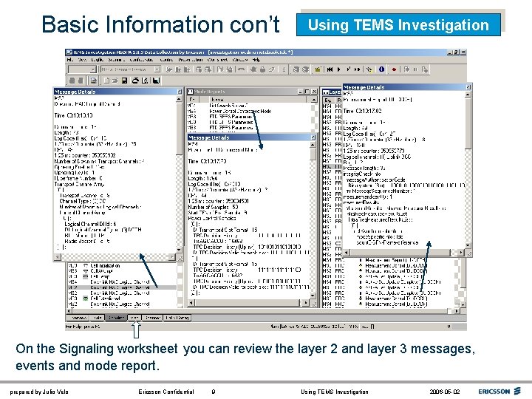The width and height of the screenshot is (532, 399).
Task: Fast forward the logfile replay
Action: (358, 69)
